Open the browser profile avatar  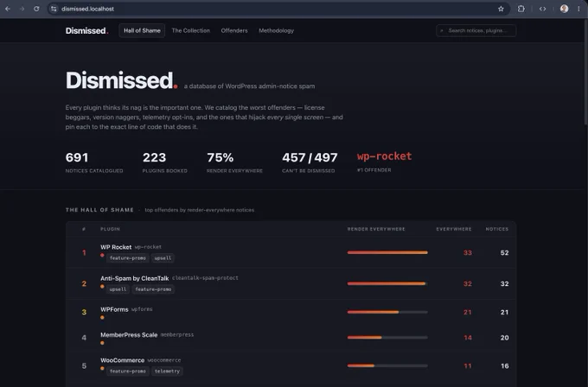click(x=564, y=9)
